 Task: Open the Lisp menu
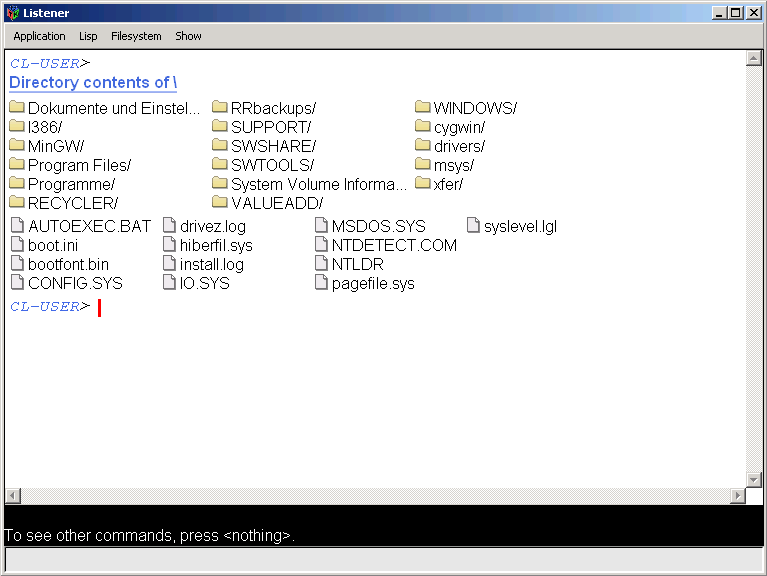[88, 36]
